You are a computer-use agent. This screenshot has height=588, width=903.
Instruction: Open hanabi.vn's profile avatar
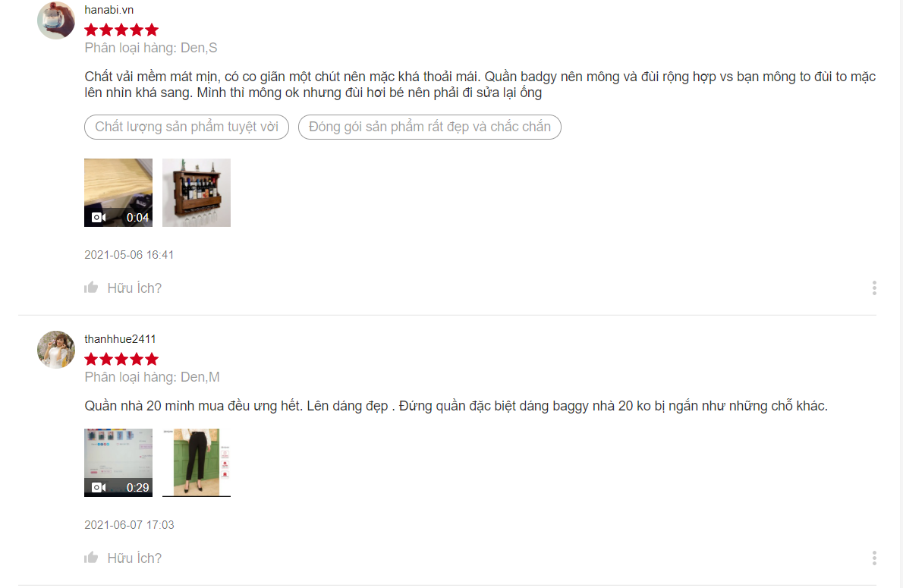coord(56,20)
